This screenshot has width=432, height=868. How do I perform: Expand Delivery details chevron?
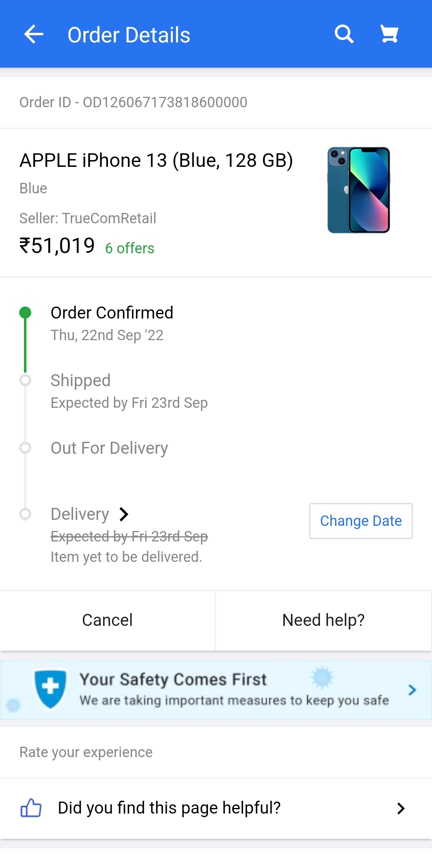coord(124,514)
